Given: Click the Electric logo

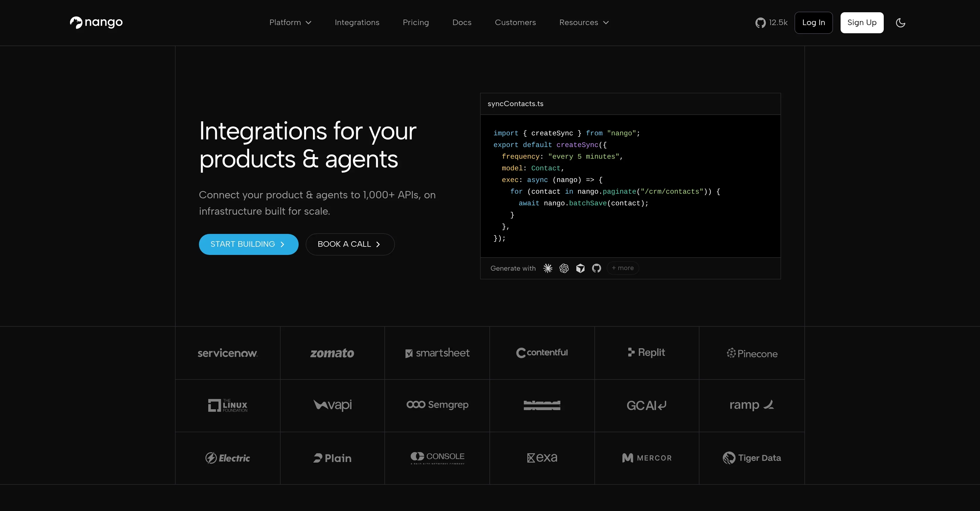Looking at the screenshot, I should tap(228, 458).
